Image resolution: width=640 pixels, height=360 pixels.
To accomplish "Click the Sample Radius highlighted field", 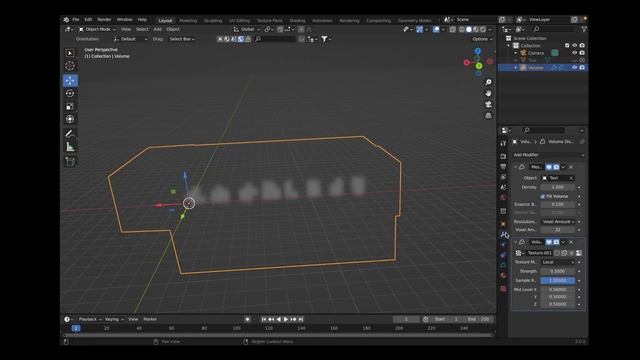I will (x=558, y=280).
